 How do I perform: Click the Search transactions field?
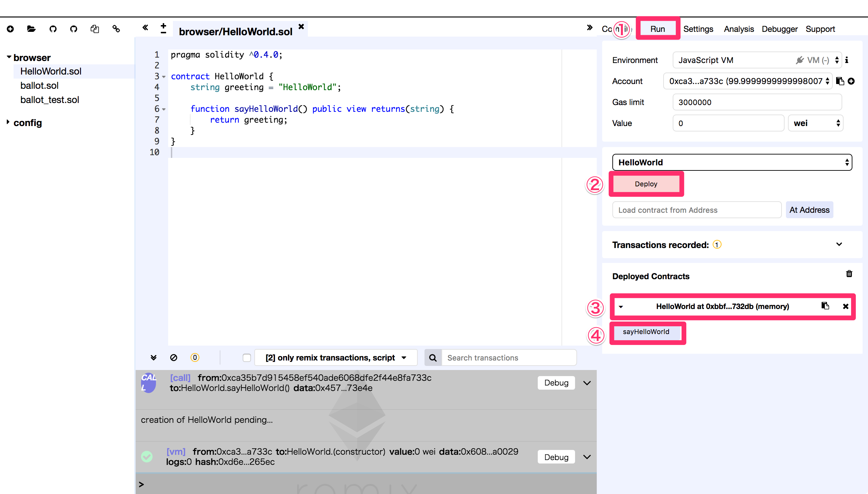[x=509, y=357]
